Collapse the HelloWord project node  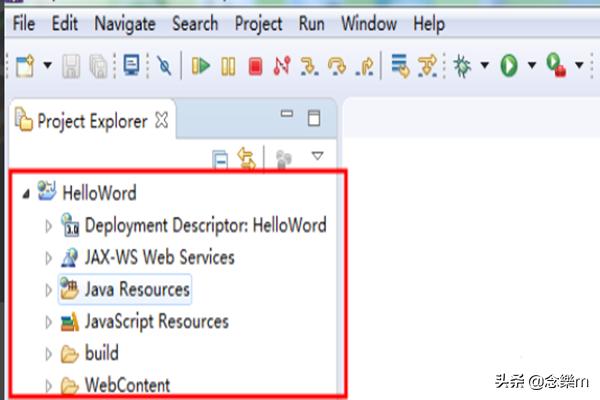(25, 192)
